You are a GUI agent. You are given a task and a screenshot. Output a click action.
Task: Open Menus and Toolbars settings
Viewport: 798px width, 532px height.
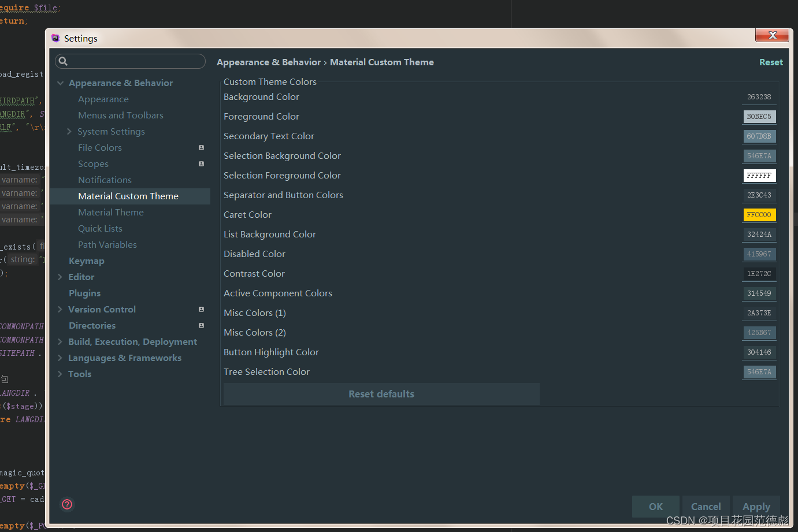pyautogui.click(x=121, y=116)
